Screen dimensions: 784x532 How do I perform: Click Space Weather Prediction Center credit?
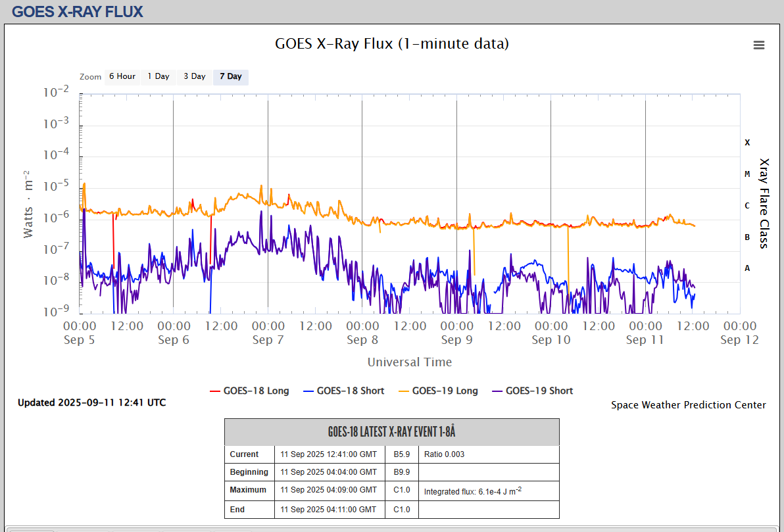point(688,405)
